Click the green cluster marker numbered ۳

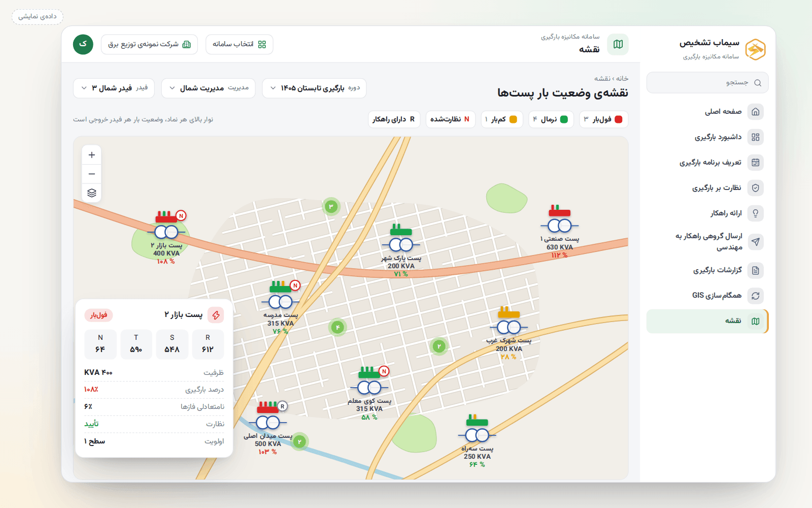pyautogui.click(x=331, y=207)
